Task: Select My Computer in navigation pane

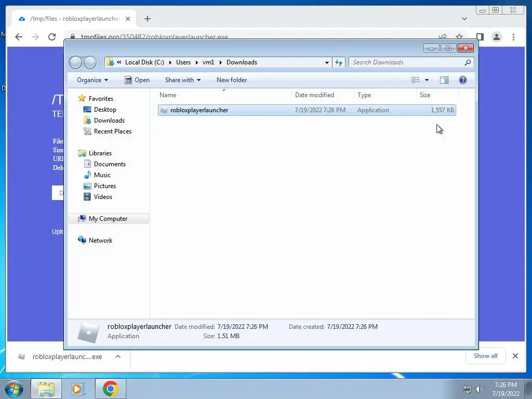Action: pos(108,219)
